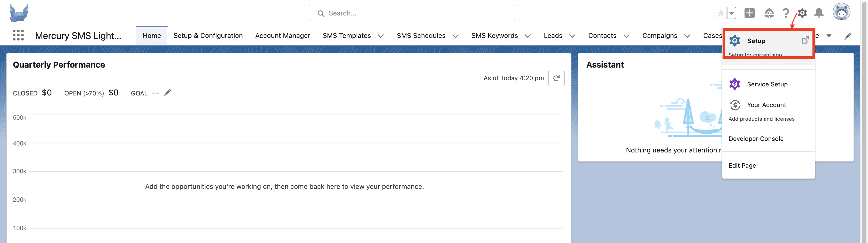This screenshot has height=243, width=868.
Task: Click the As of Today 4:20 pm timestamp
Action: point(514,78)
